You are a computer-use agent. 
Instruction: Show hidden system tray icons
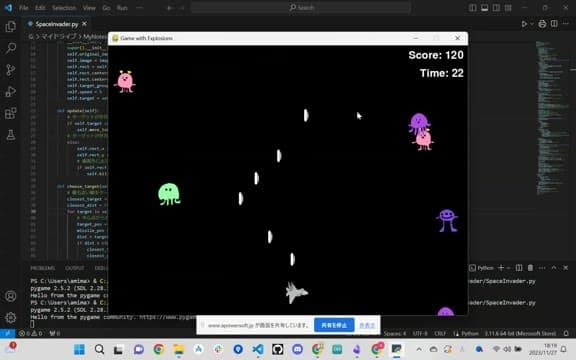419,349
